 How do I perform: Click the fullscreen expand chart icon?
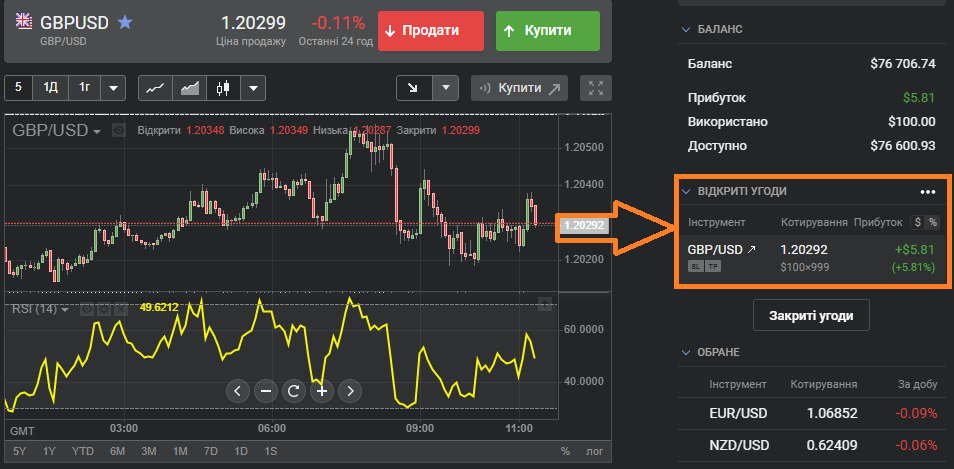(596, 88)
